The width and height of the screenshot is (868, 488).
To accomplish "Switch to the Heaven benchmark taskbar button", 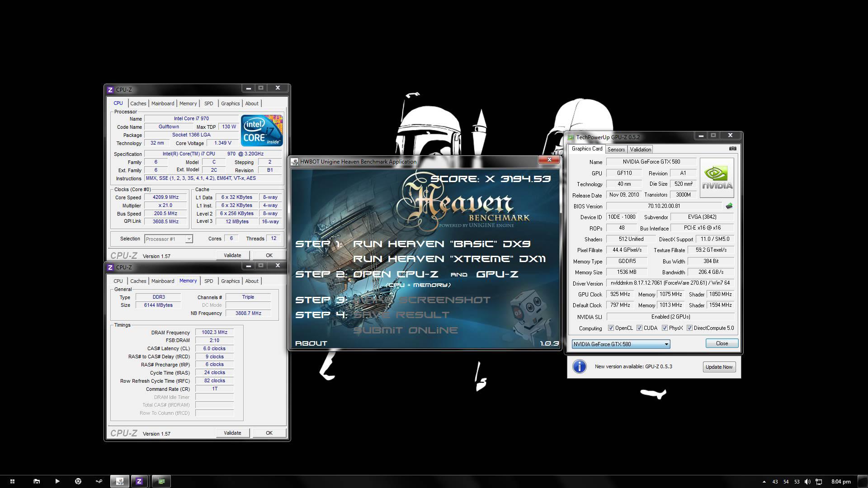I will (120, 481).
